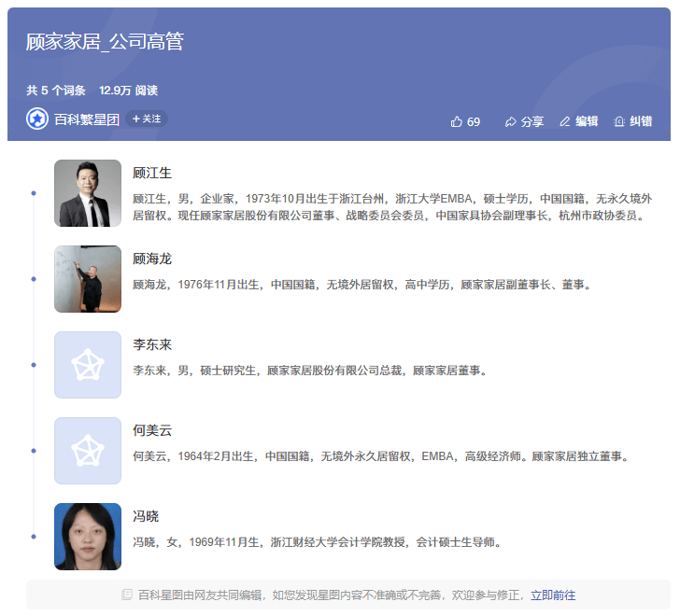Click the 编辑 edit label

pyautogui.click(x=587, y=121)
